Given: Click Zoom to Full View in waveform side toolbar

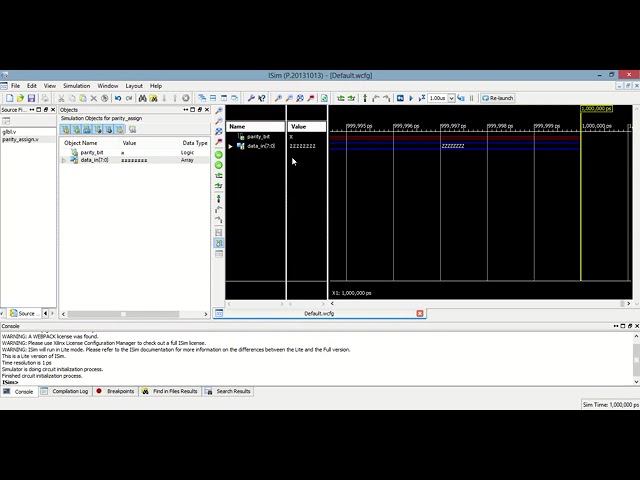Looking at the screenshot, I should click(219, 132).
